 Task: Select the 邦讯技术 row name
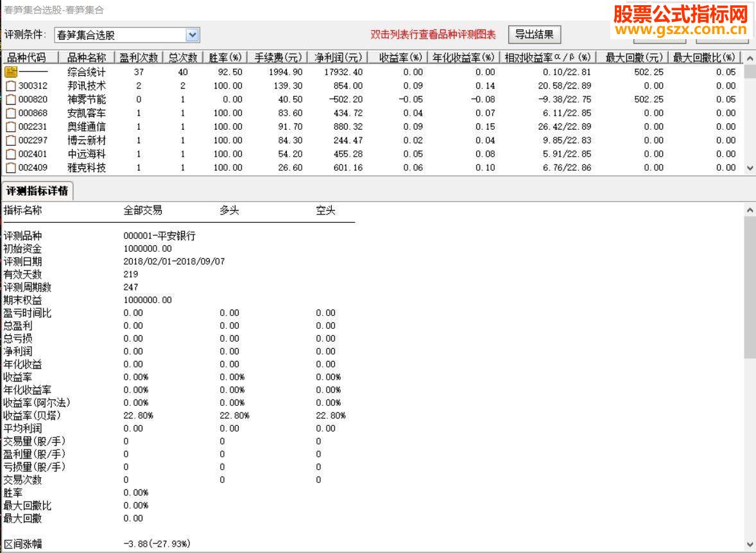point(87,86)
